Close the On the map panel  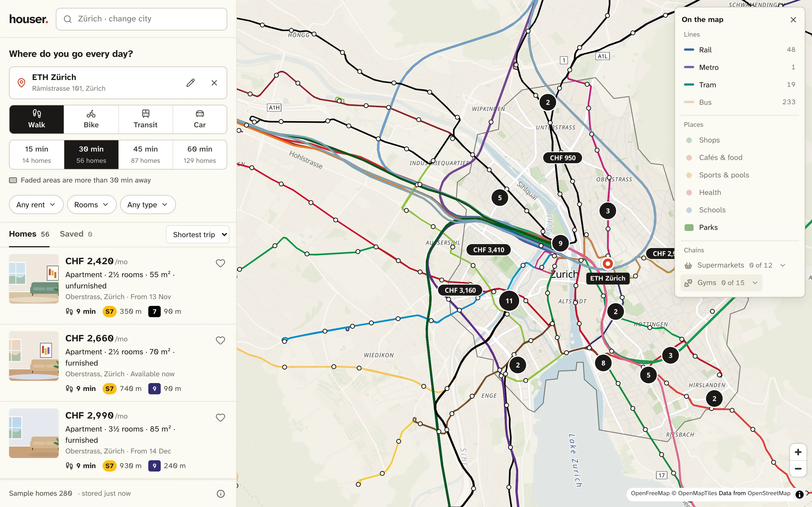(793, 20)
